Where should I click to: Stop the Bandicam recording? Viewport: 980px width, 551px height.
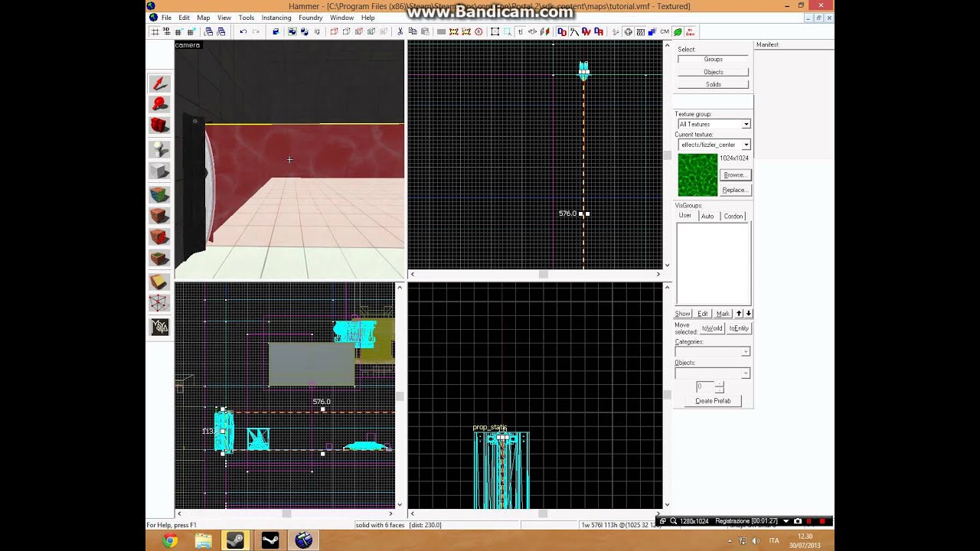(x=822, y=521)
